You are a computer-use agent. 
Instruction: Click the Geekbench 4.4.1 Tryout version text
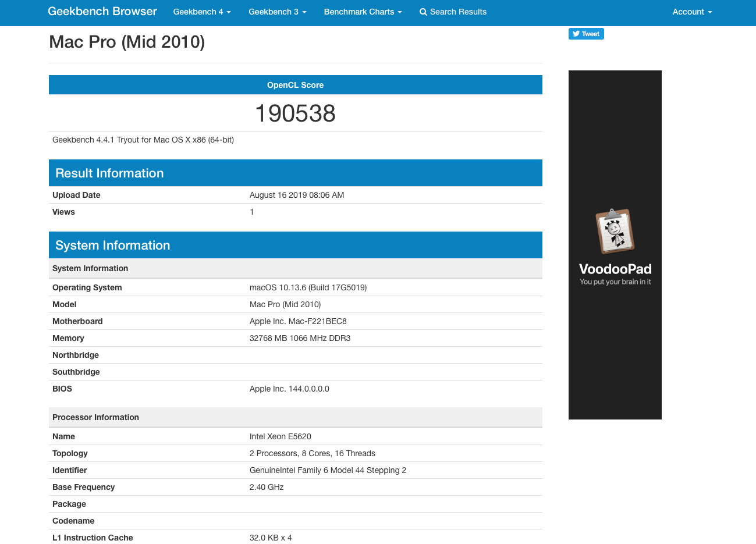(143, 140)
